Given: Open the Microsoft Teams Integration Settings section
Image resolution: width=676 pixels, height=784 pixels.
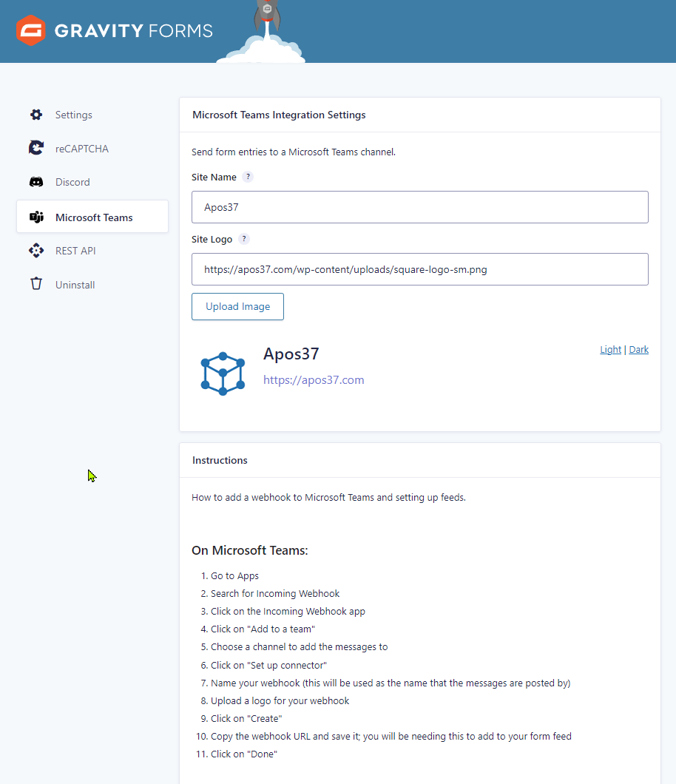Looking at the screenshot, I should pos(278,115).
